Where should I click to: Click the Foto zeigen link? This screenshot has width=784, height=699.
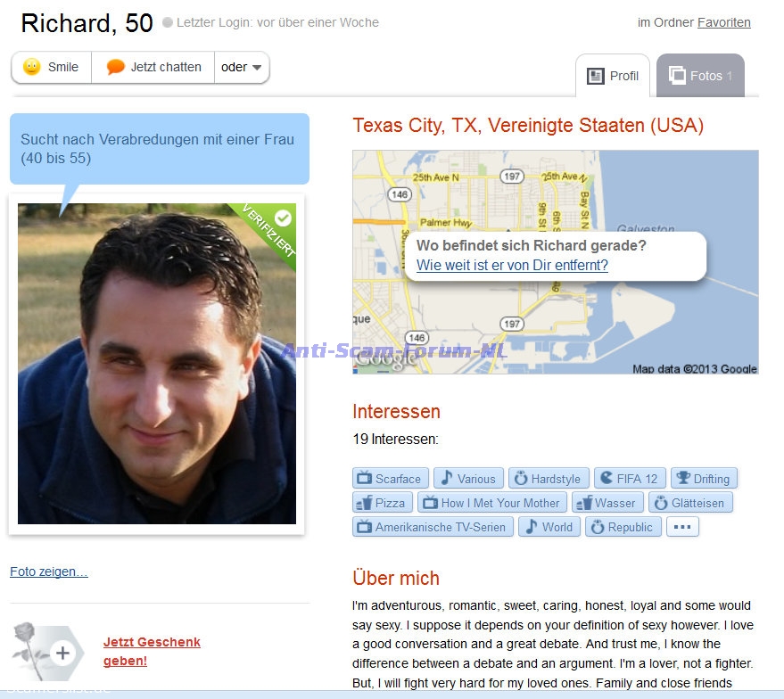(49, 572)
